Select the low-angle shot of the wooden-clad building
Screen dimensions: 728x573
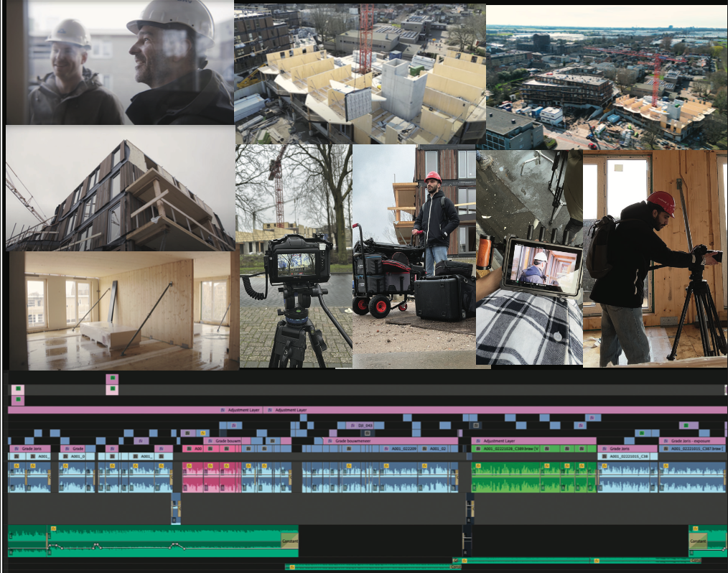coord(120,188)
